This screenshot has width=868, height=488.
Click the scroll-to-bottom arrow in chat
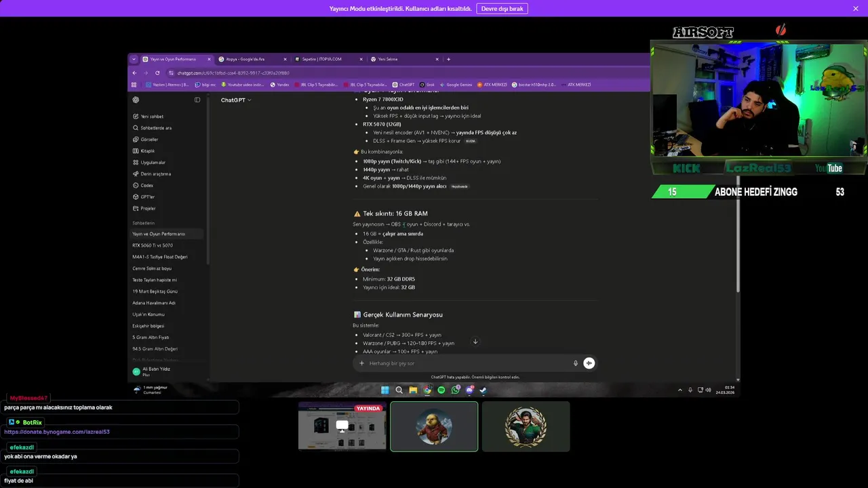pyautogui.click(x=475, y=342)
